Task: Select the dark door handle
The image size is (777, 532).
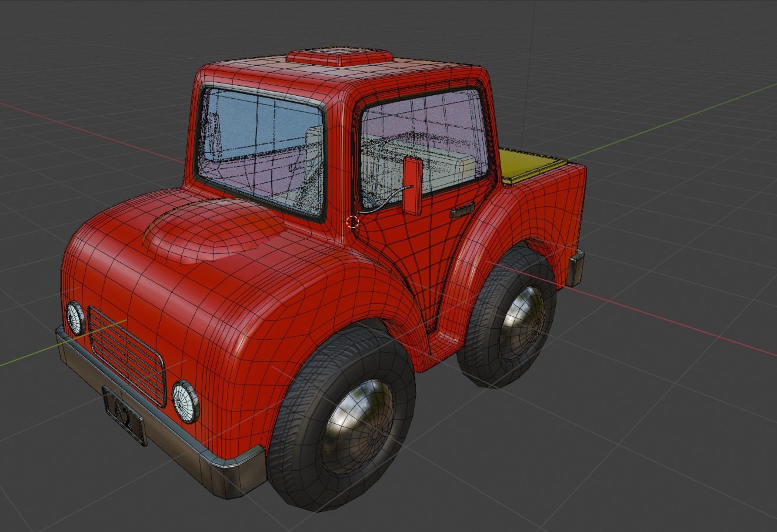Action: tap(462, 210)
